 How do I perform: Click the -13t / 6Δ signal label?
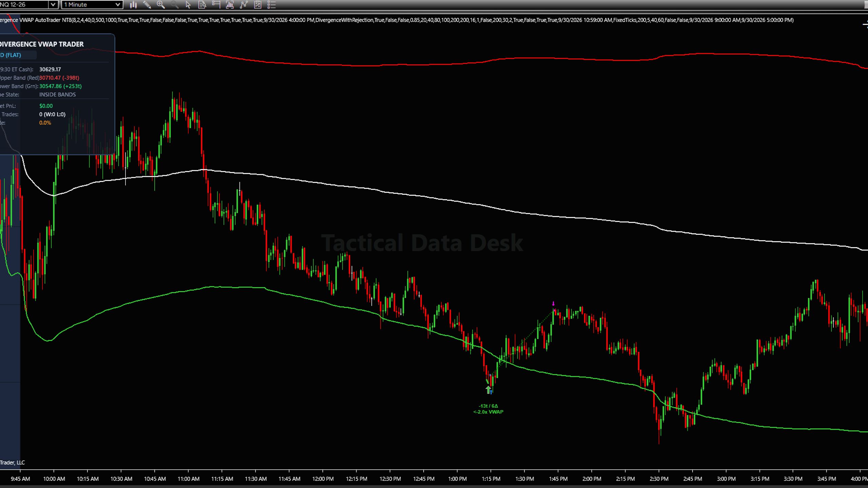pos(488,406)
